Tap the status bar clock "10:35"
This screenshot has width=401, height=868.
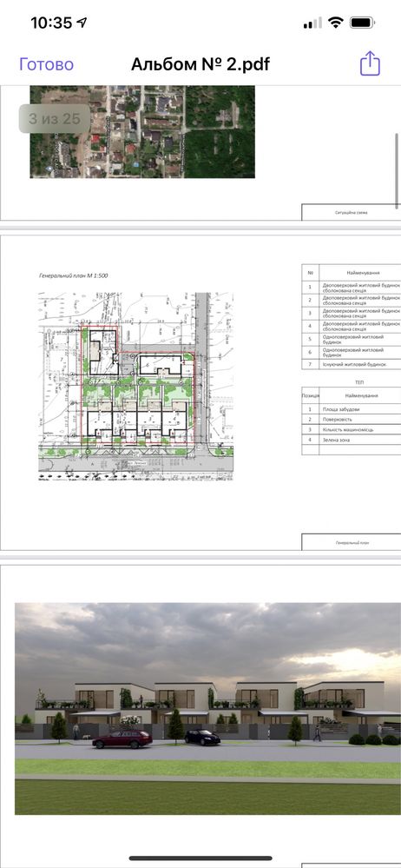pyautogui.click(x=51, y=23)
